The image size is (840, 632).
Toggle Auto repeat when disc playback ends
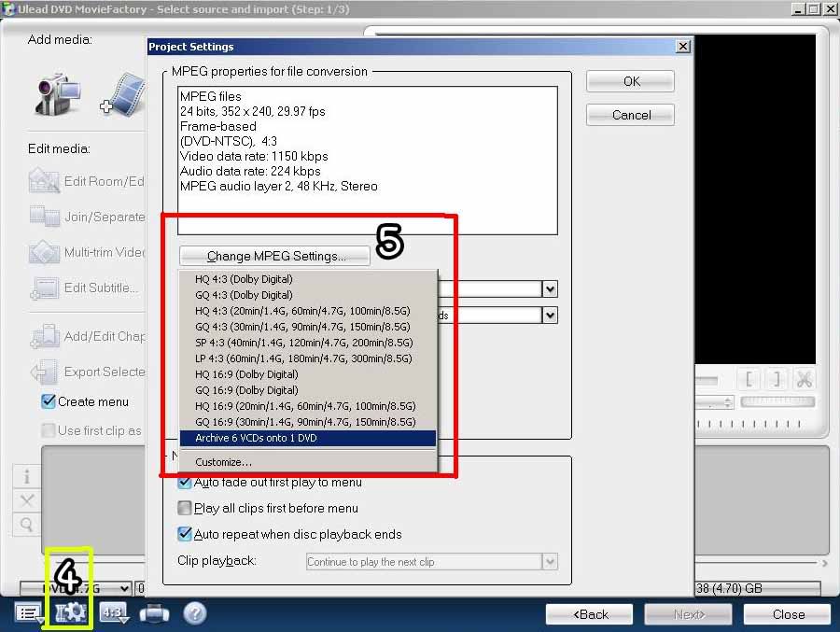185,535
